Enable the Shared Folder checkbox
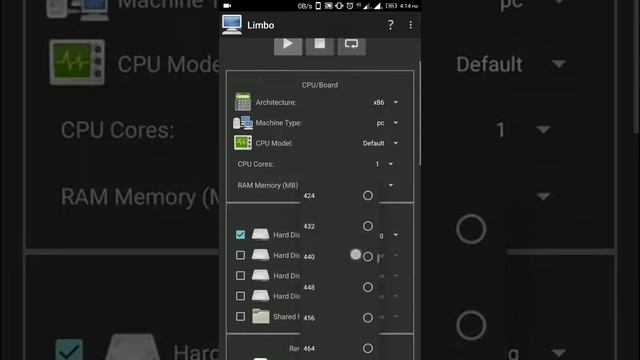 [240, 316]
